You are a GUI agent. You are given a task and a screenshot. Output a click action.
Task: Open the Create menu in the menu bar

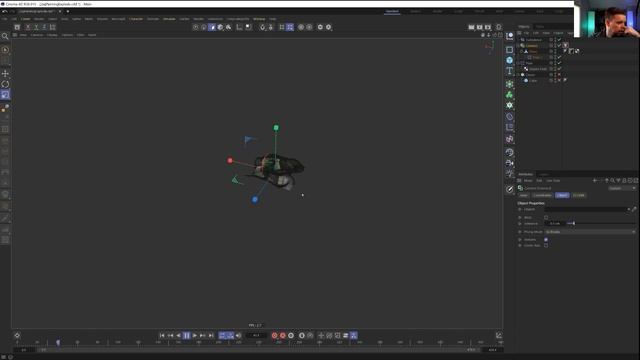26,19
